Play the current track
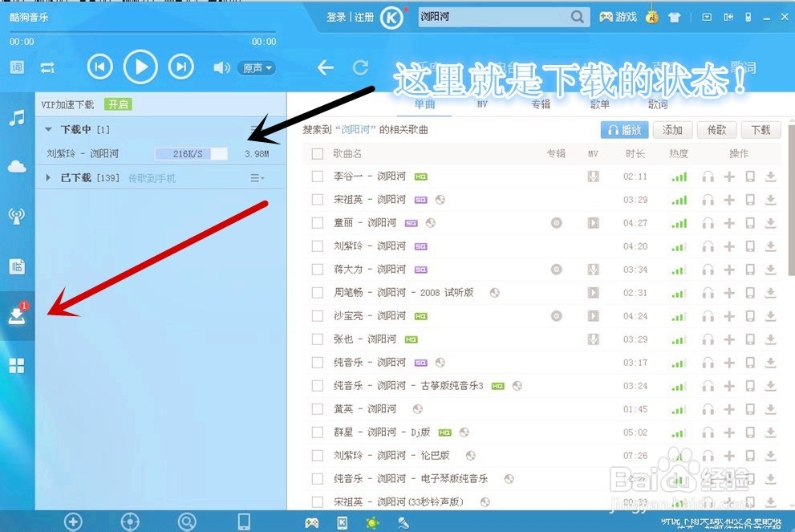The height and width of the screenshot is (532, 795). click(140, 67)
